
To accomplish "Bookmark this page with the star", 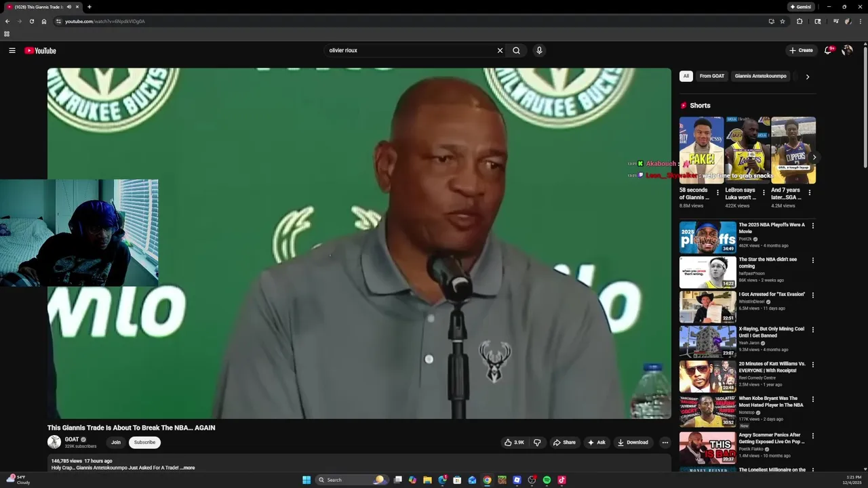I will 783,21.
